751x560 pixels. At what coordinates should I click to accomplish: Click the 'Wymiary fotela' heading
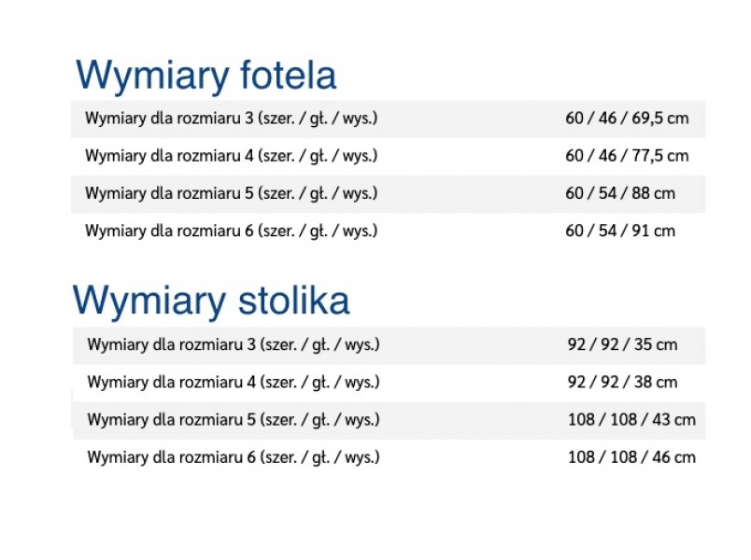(x=205, y=76)
